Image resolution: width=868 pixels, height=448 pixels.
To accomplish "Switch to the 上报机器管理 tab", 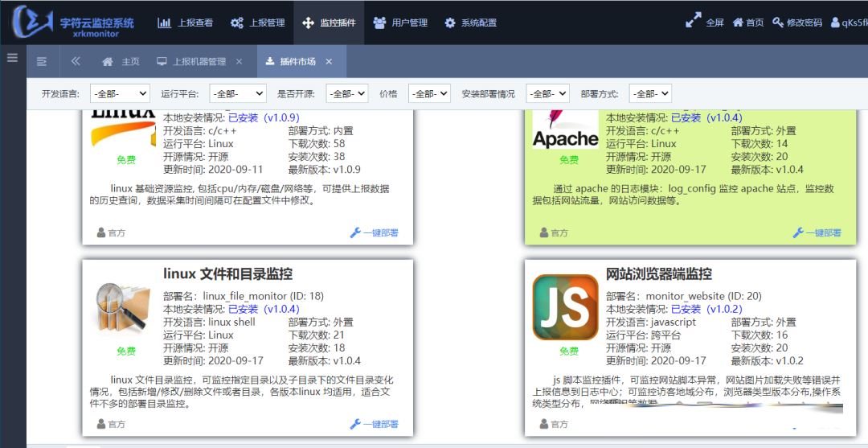I will tap(191, 62).
